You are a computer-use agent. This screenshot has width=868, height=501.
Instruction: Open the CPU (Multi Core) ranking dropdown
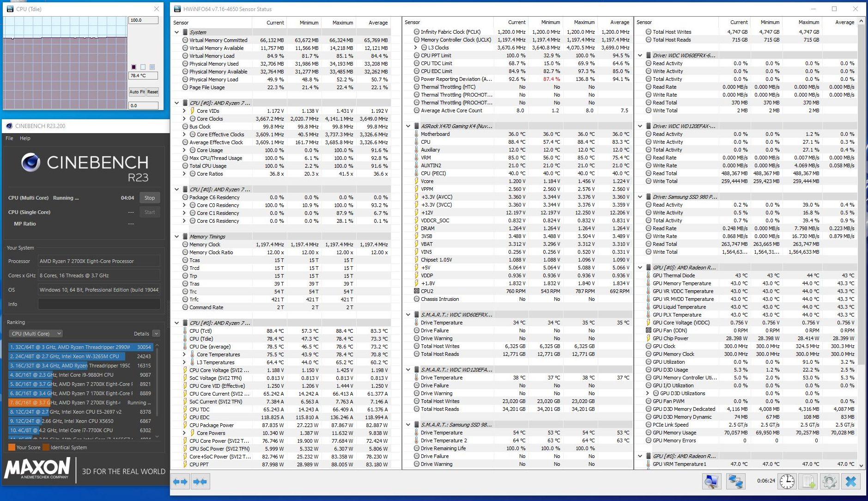pos(36,334)
